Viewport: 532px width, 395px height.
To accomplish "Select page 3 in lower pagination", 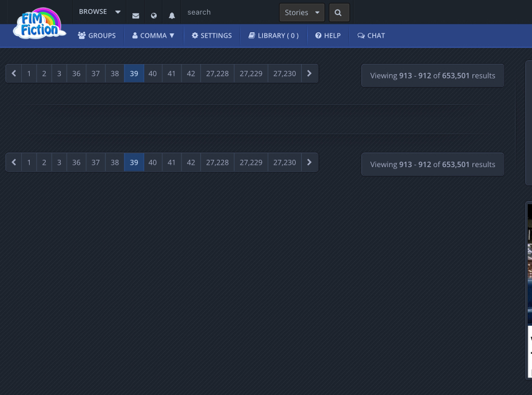I will click(x=59, y=162).
